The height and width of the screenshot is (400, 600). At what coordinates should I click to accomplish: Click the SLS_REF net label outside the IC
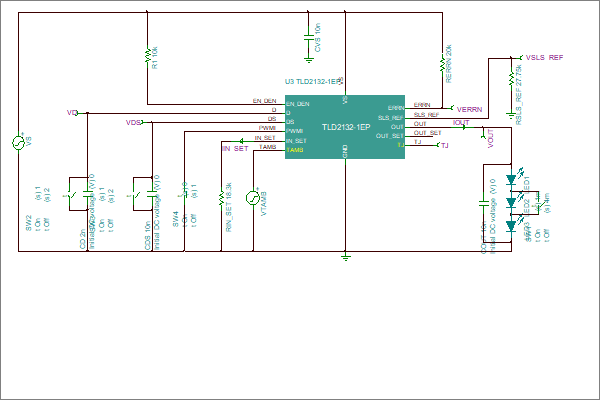[426, 114]
